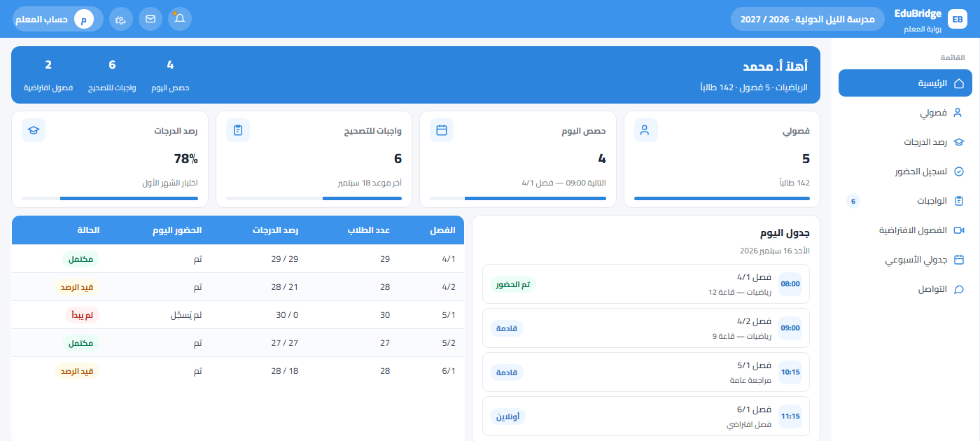
Task: Click the graduation cap icon in sidebar
Action: click(x=959, y=142)
